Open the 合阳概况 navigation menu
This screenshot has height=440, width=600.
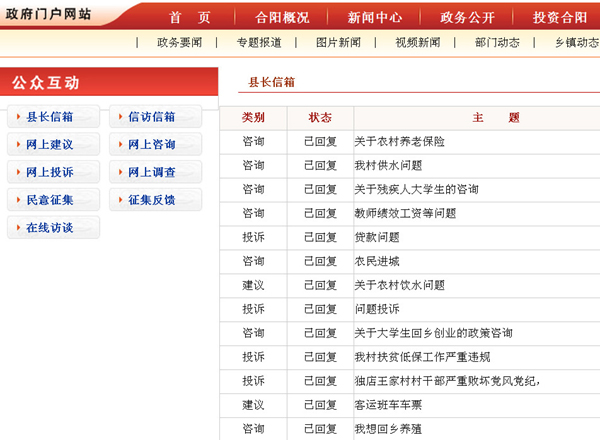(x=282, y=18)
